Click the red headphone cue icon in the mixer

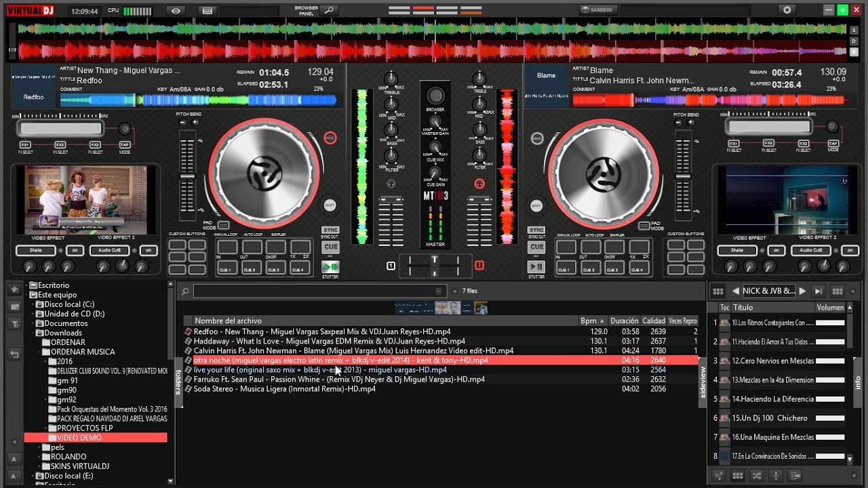479,184
